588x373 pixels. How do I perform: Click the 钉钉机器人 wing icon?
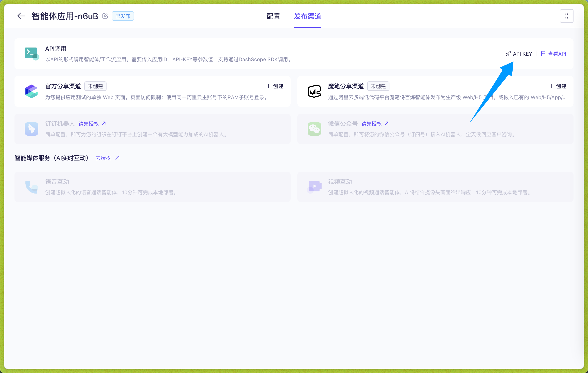31,129
